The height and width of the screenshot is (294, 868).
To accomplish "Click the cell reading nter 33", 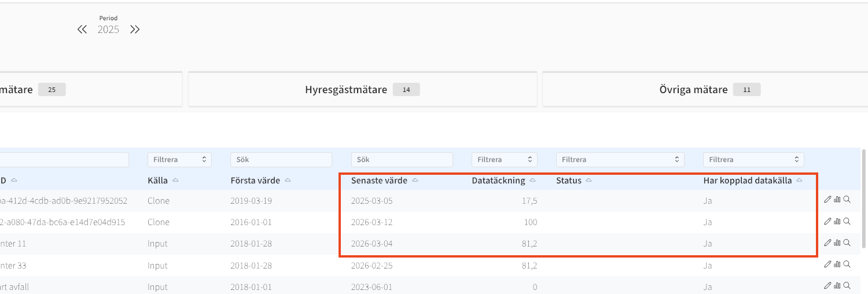I will pyautogui.click(x=13, y=266).
